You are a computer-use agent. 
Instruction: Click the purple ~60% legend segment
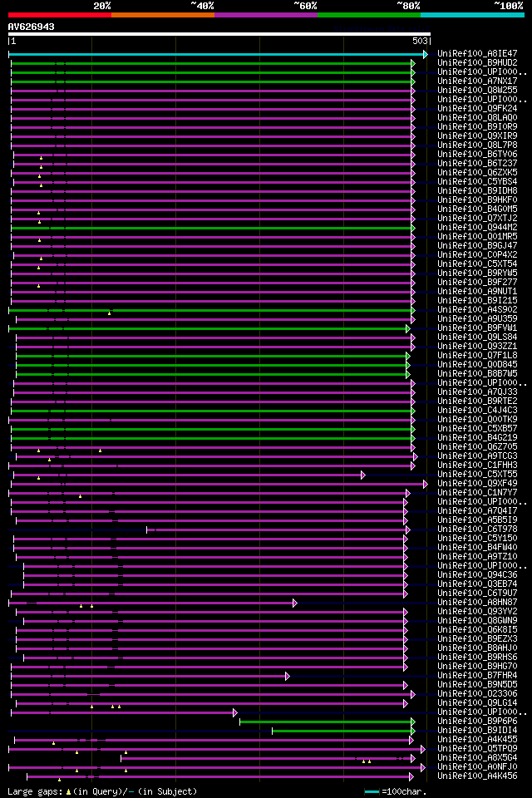pos(266,15)
